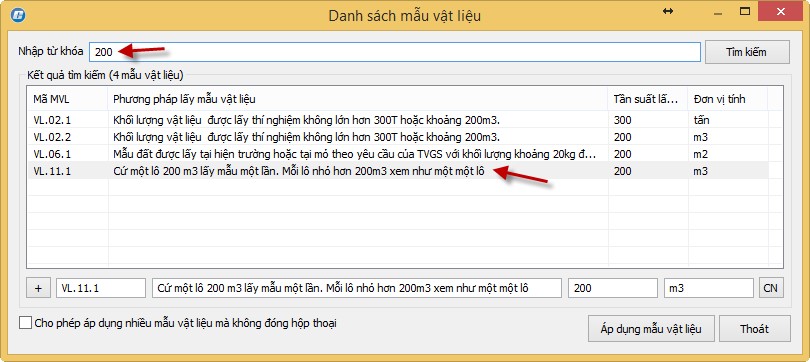Click the application logo icon in title bar

18,15
